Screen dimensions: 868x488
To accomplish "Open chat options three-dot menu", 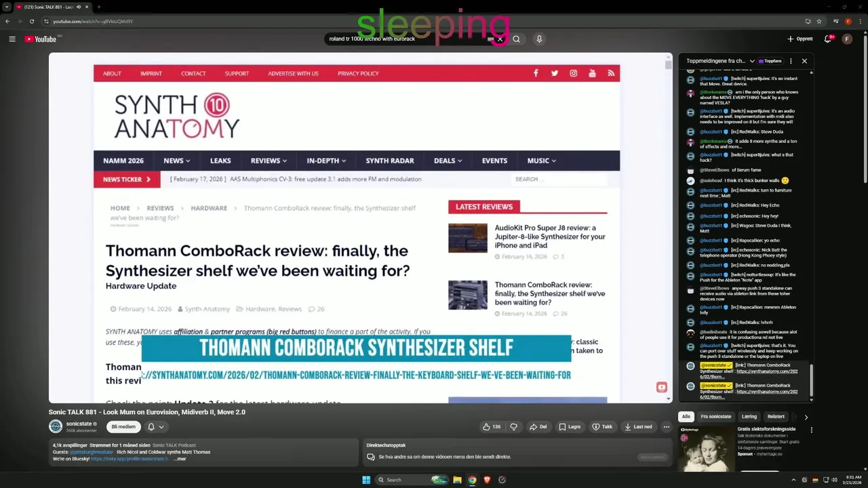I will pos(791,61).
